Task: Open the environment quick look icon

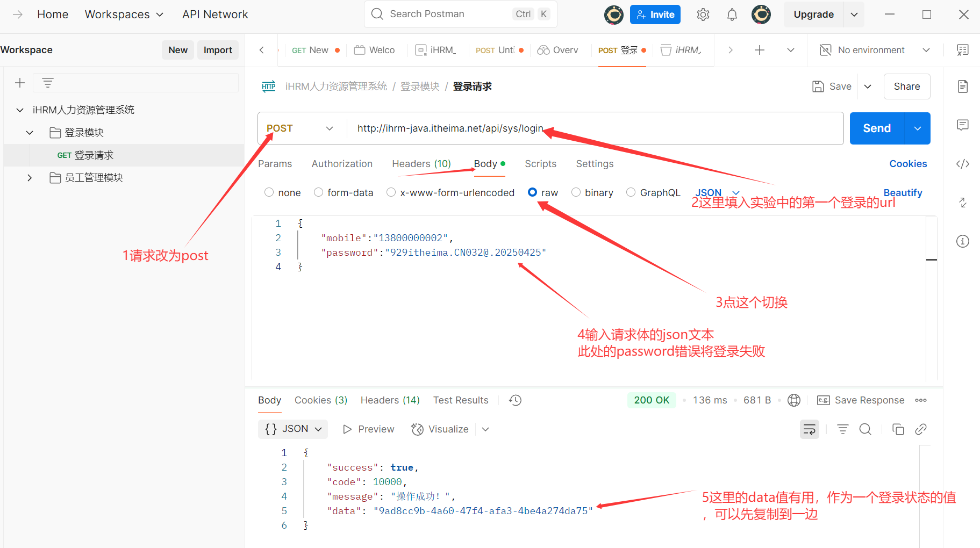Action: click(x=963, y=50)
